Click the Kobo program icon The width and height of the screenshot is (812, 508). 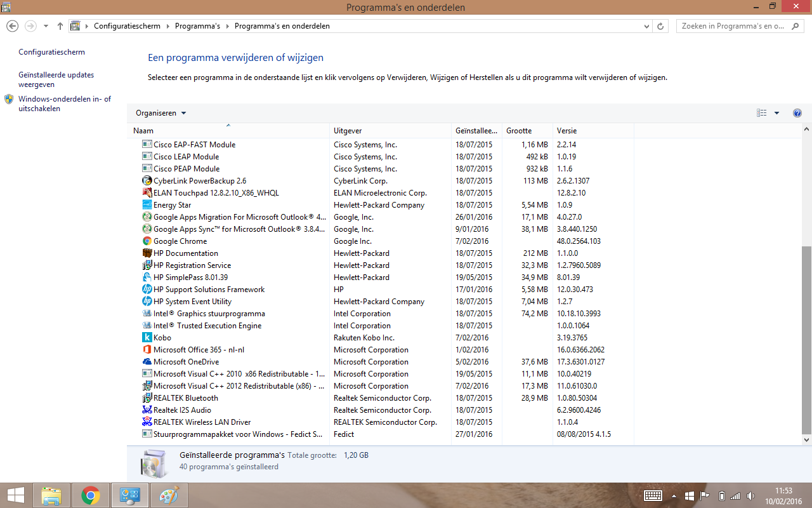[x=147, y=338]
